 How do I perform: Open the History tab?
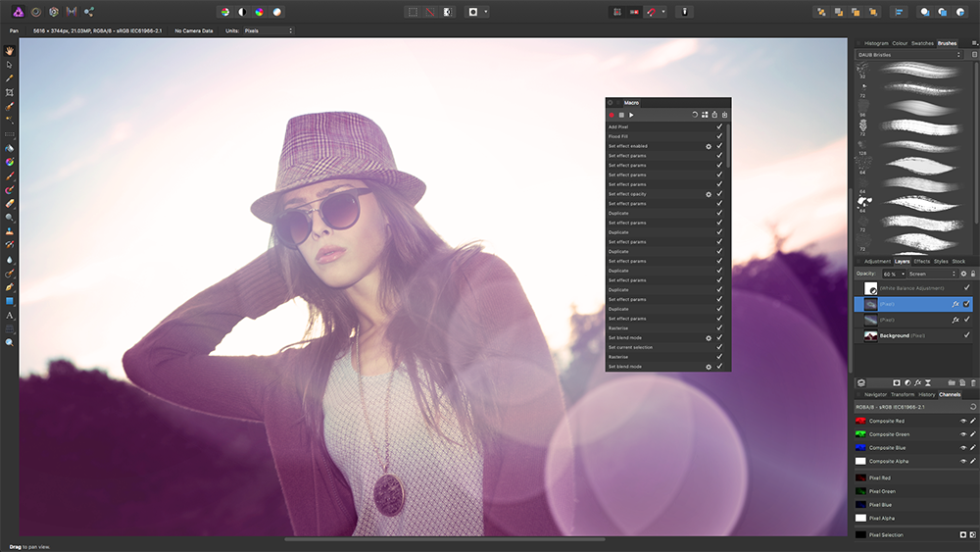click(x=926, y=394)
